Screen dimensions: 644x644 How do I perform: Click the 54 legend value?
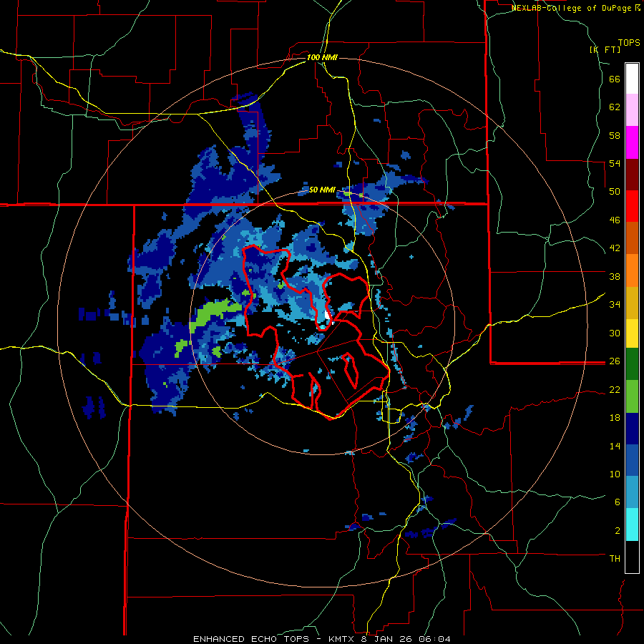pyautogui.click(x=615, y=163)
